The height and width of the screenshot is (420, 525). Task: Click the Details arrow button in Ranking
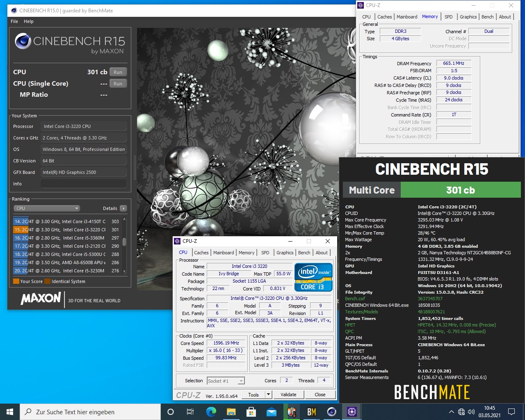coord(123,208)
